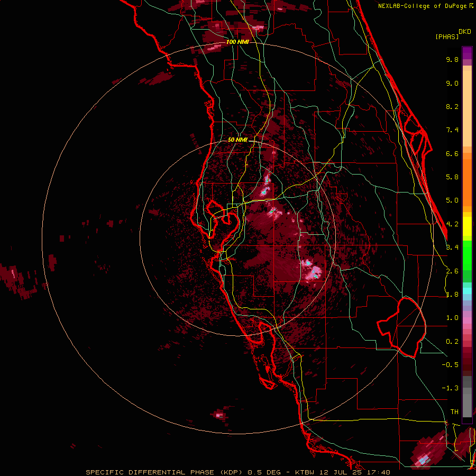The image size is (476, 476).
Task: Select the 8.2 scale value
Action: pos(452,106)
